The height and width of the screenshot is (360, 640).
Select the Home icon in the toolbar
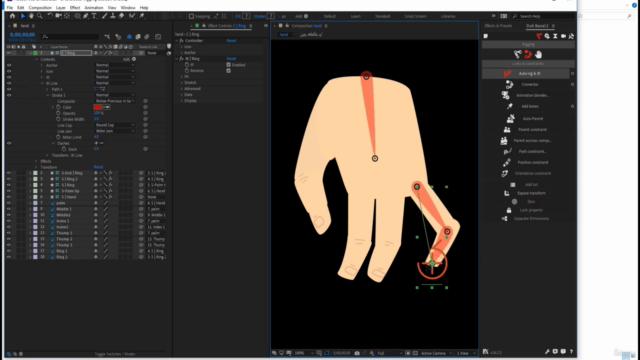click(x=12, y=16)
